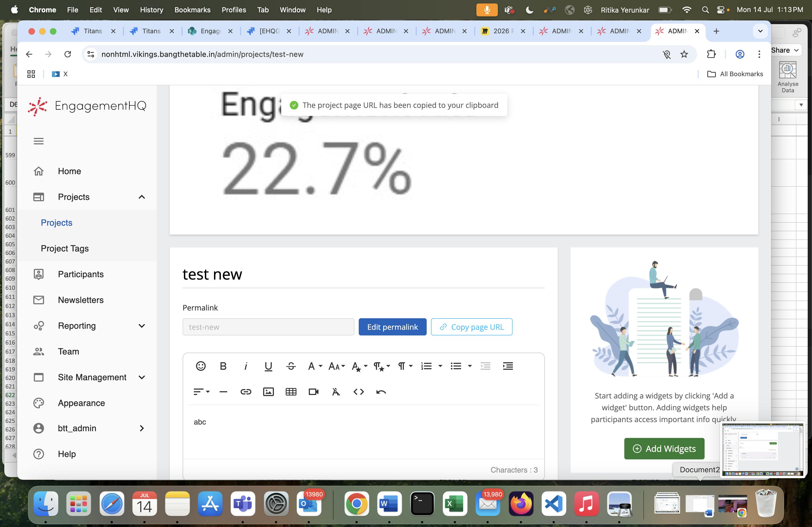812x527 pixels.
Task: Insert an image into the description
Action: point(268,392)
